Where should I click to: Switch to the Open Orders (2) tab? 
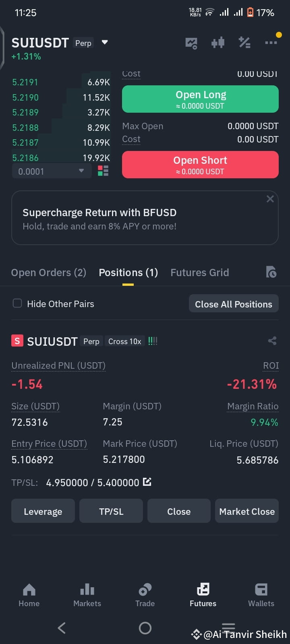49,272
